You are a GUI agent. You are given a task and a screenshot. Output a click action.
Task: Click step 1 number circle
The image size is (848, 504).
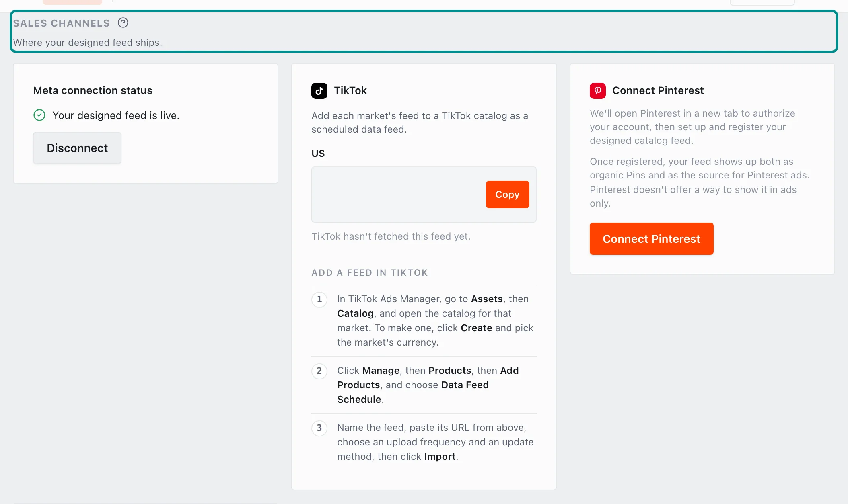(x=319, y=299)
